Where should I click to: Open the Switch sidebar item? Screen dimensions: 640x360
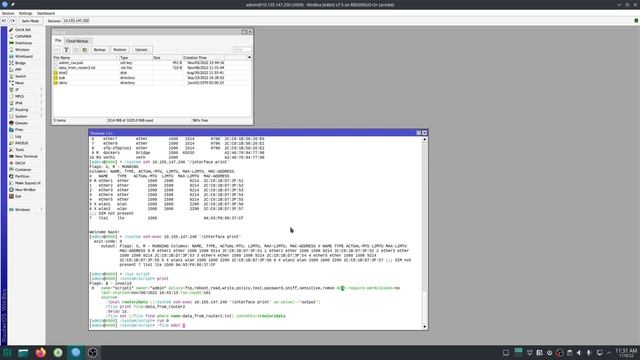[20, 76]
